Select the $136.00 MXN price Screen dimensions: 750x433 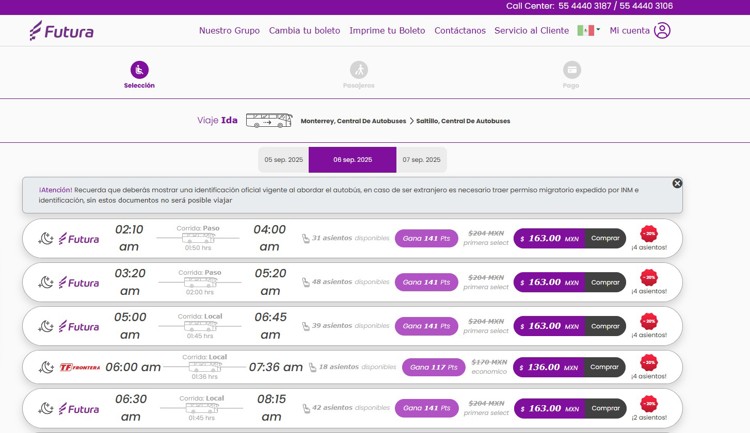[549, 367]
